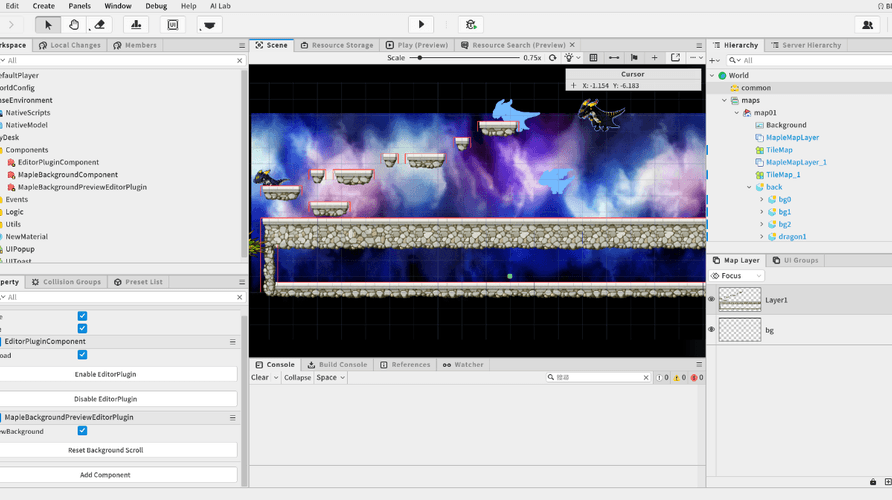Screen dimensions: 892x500
Task: Toggle the second property checkbox
Action: click(x=82, y=328)
